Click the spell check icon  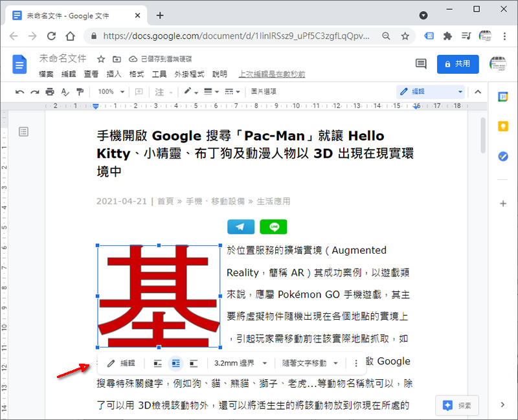click(x=65, y=92)
